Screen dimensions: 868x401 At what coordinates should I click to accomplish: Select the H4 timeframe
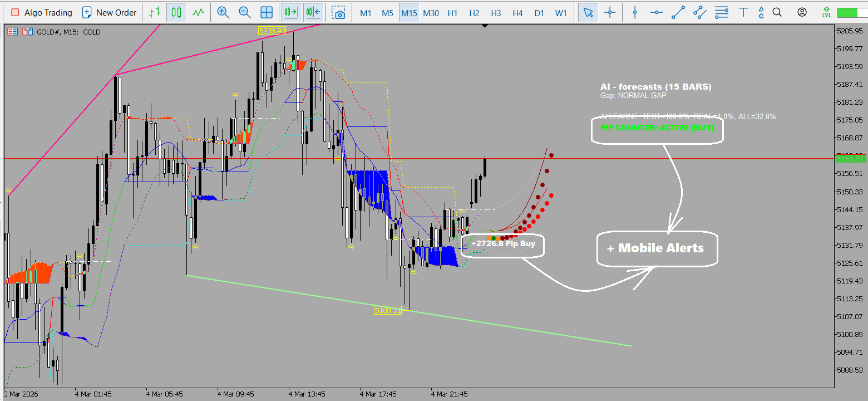517,13
